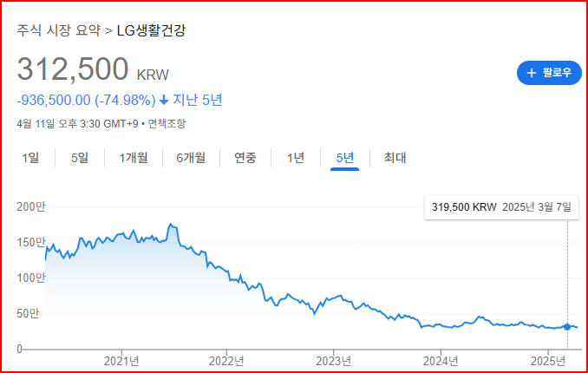Switch to the 6개월 range tab
Image resolution: width=588 pixels, height=373 pixels.
pos(191,158)
